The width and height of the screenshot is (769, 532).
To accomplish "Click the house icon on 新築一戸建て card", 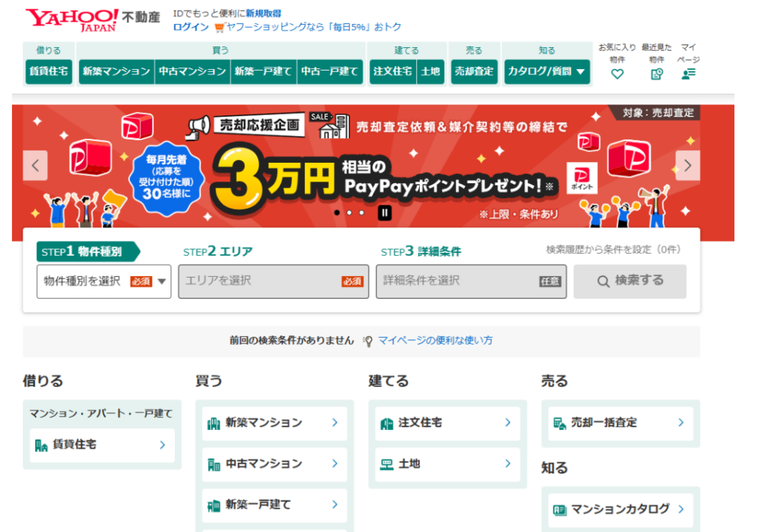I will pos(214,506).
